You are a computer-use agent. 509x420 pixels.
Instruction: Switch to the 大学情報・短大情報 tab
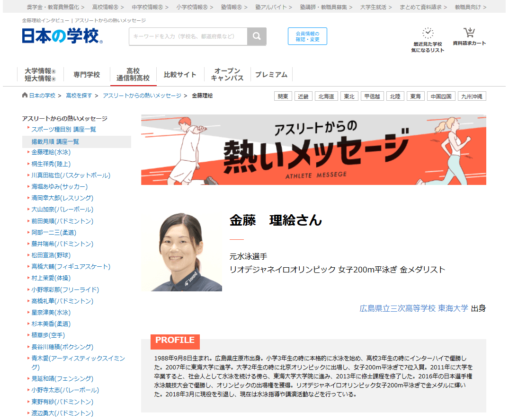click(x=39, y=74)
